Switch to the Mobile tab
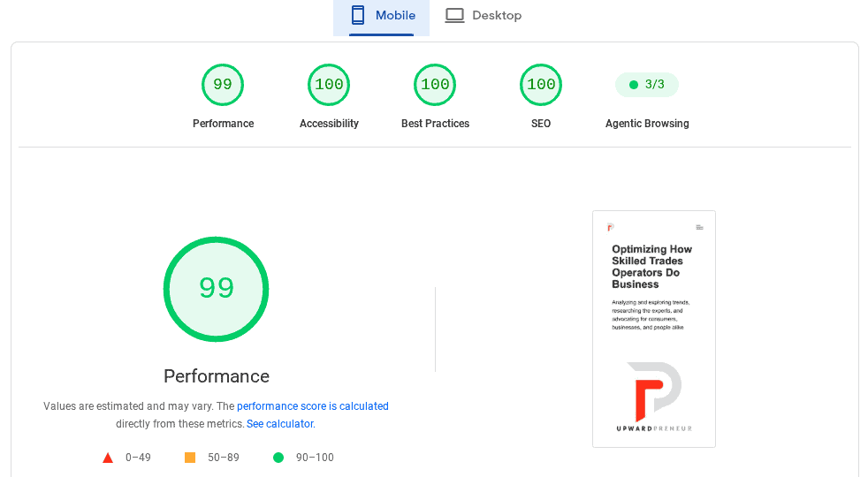The height and width of the screenshot is (477, 868). click(x=382, y=17)
